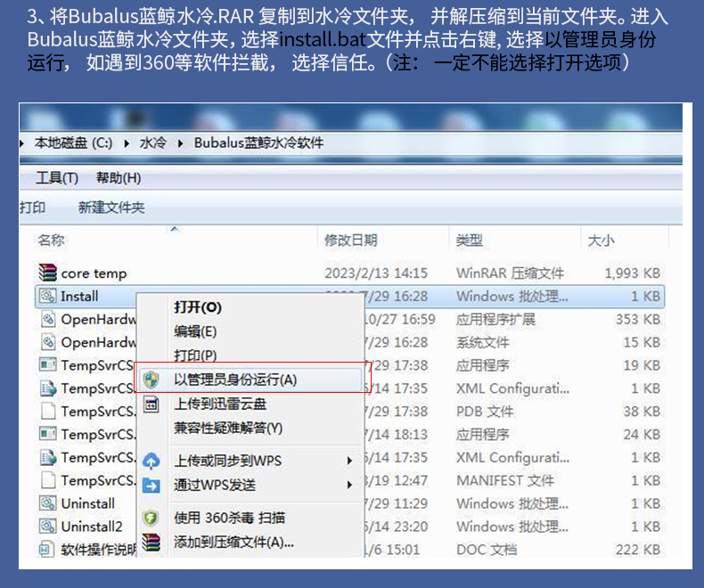Choose 编辑(E) in the context menu

(195, 331)
